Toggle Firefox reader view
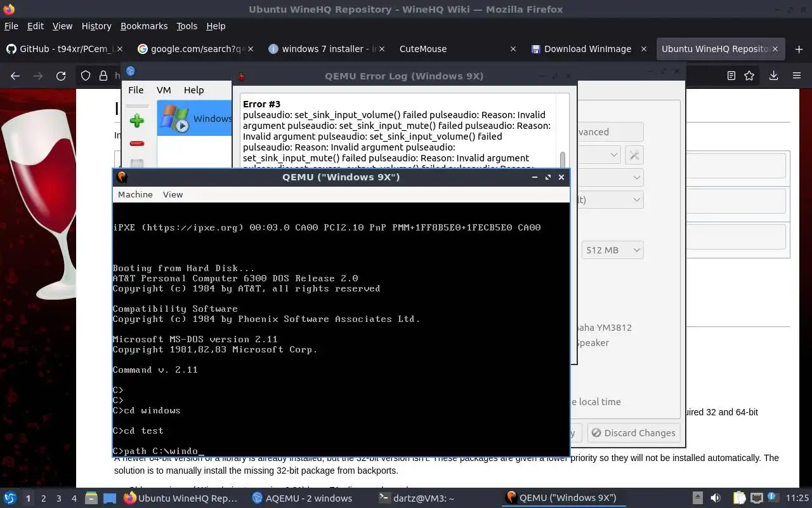Screen dimensions: 812x508 click(x=731, y=76)
